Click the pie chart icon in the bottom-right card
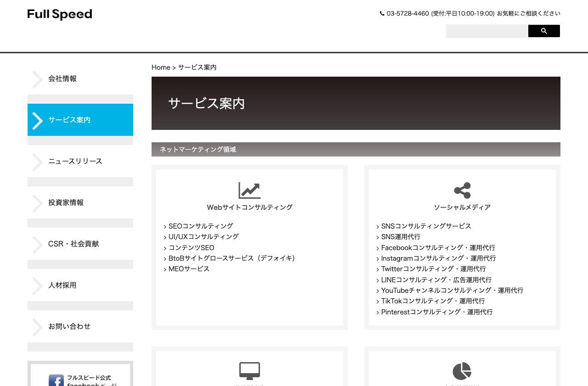588x386 pixels. tap(462, 369)
